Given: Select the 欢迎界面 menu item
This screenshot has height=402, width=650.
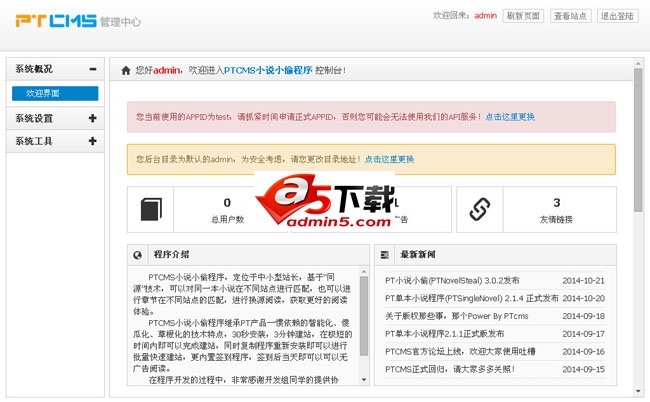Looking at the screenshot, I should click(x=55, y=93).
